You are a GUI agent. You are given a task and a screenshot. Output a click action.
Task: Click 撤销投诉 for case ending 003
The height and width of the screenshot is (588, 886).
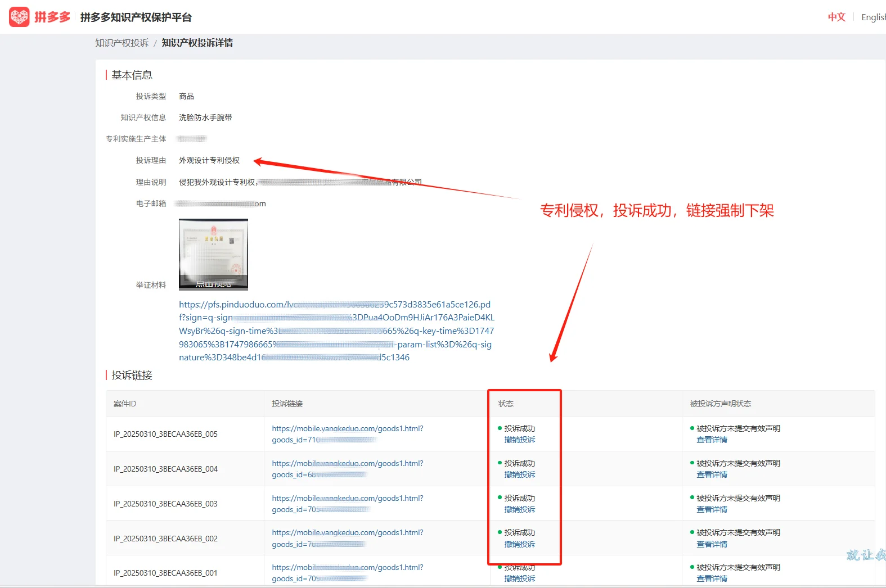520,509
